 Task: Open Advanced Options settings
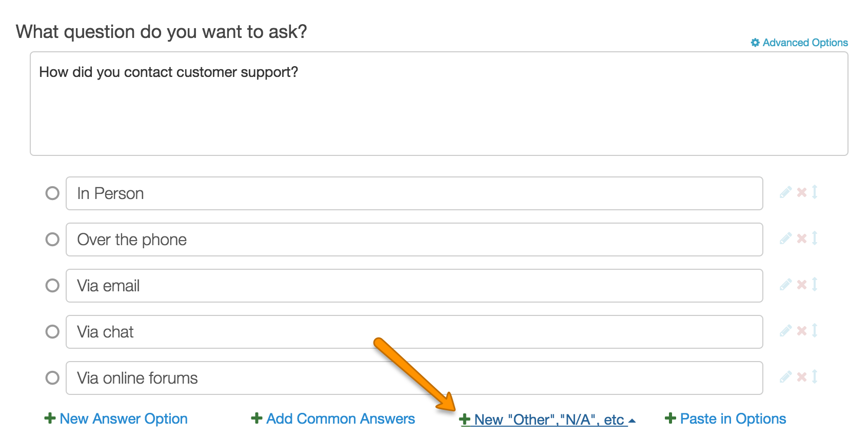coord(799,43)
